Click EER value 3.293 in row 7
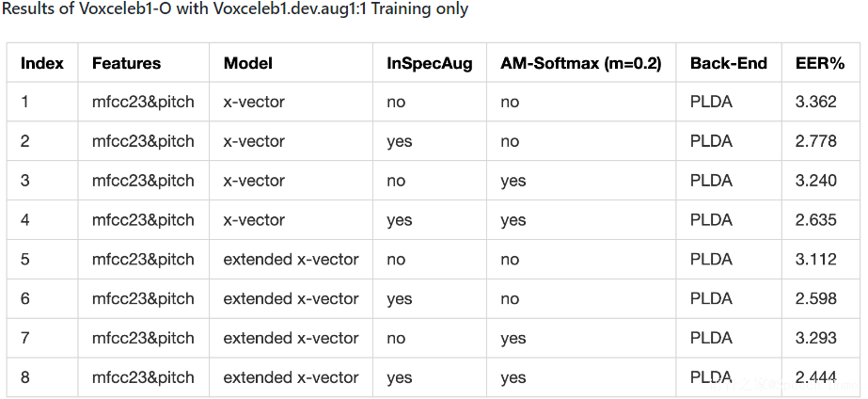The width and height of the screenshot is (868, 399). [815, 339]
